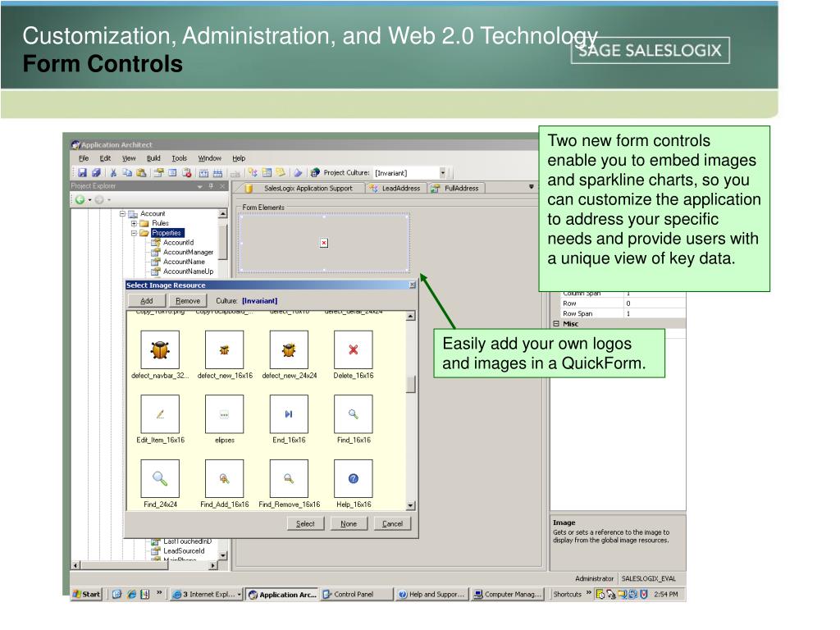
Task: Open the Project Explorer options dropdown arrow
Action: [x=200, y=186]
